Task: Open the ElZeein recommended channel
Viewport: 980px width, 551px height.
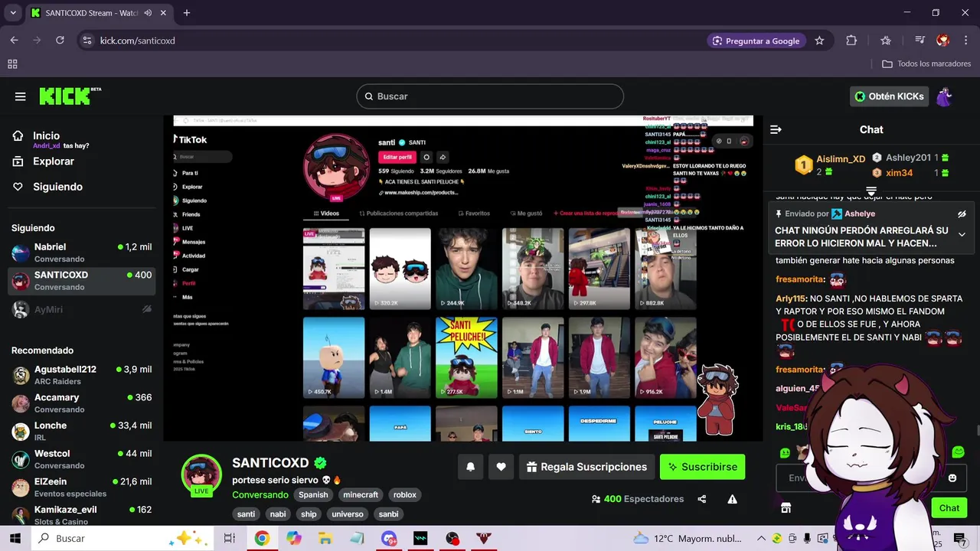Action: (83, 487)
